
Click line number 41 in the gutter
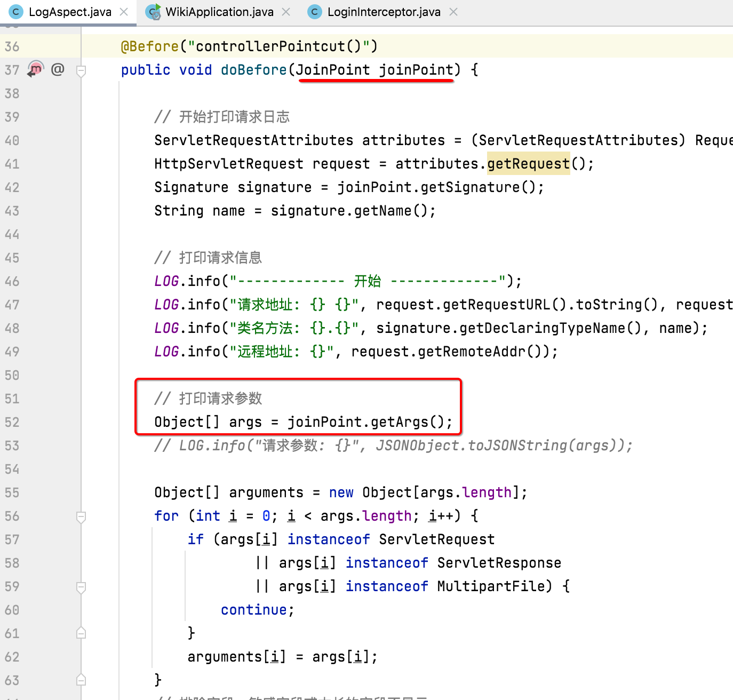tap(12, 164)
